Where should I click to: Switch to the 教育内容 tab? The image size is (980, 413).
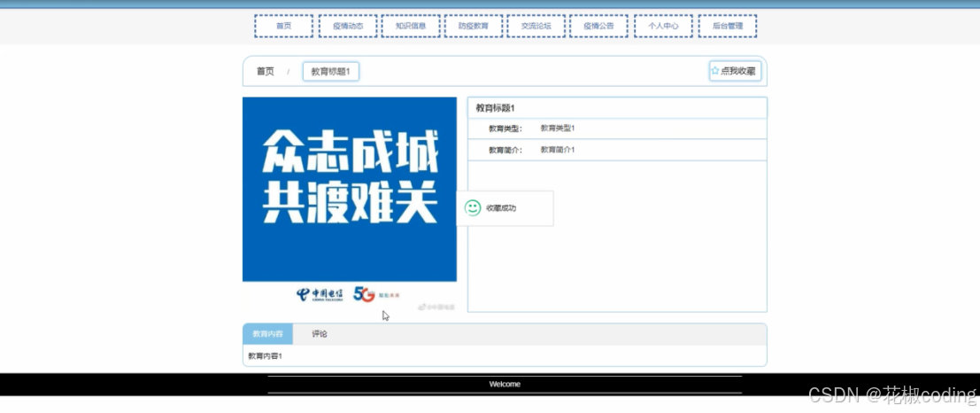[x=267, y=334]
